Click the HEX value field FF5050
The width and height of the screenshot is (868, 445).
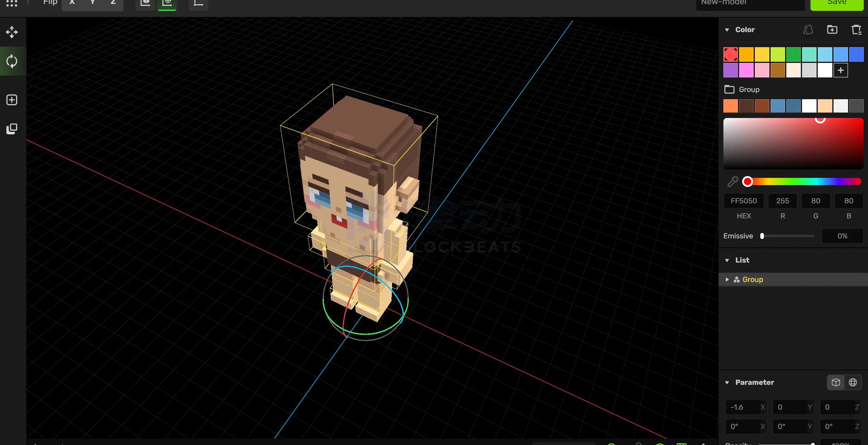coord(744,201)
